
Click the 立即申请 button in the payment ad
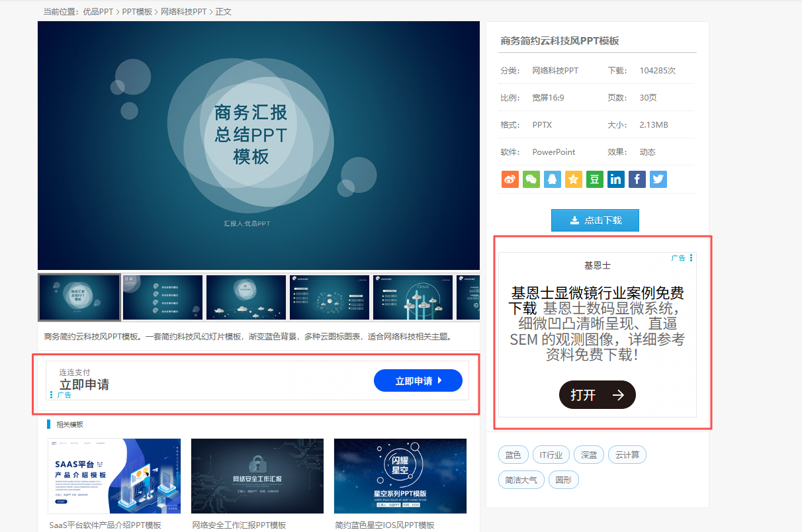tap(418, 380)
